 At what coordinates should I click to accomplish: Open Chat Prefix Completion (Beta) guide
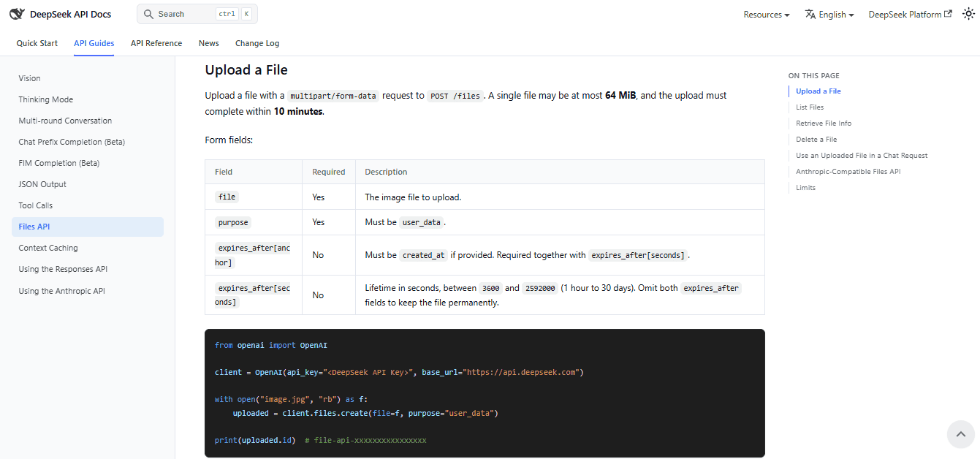click(88, 142)
